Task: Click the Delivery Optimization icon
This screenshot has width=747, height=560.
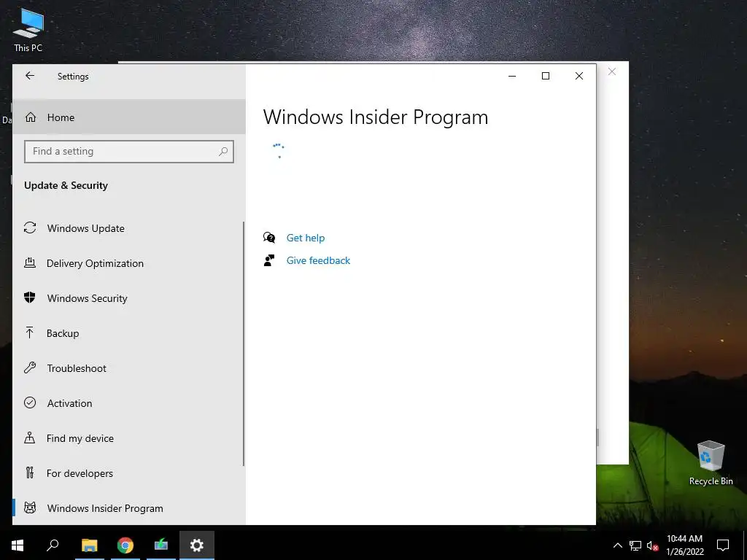Action: [x=30, y=262]
